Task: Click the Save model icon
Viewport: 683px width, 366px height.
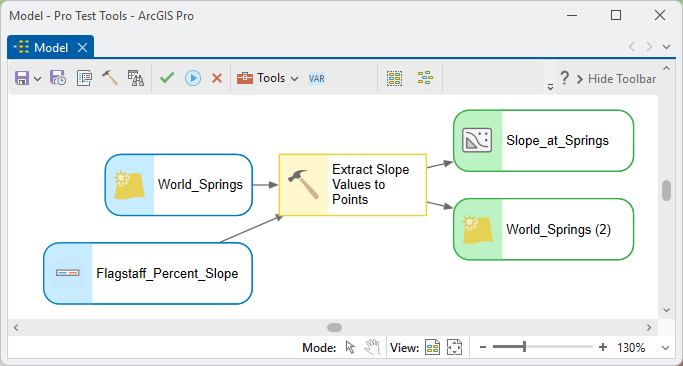Action: tap(22, 78)
